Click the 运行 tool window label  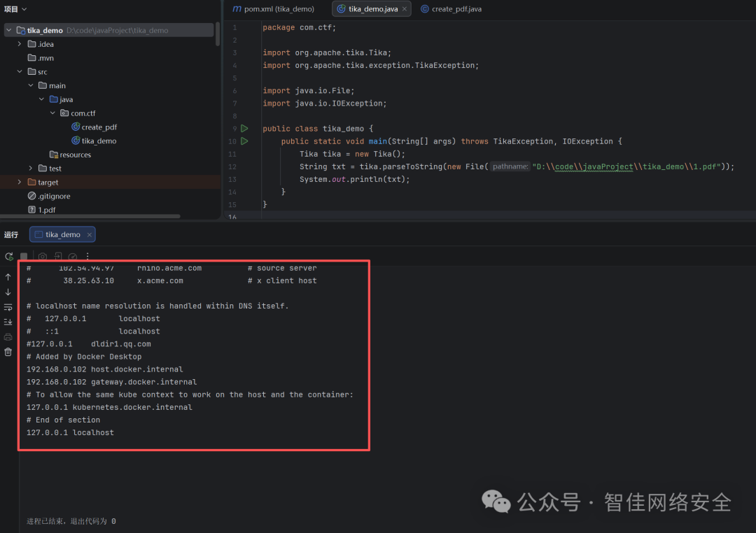tap(11, 235)
